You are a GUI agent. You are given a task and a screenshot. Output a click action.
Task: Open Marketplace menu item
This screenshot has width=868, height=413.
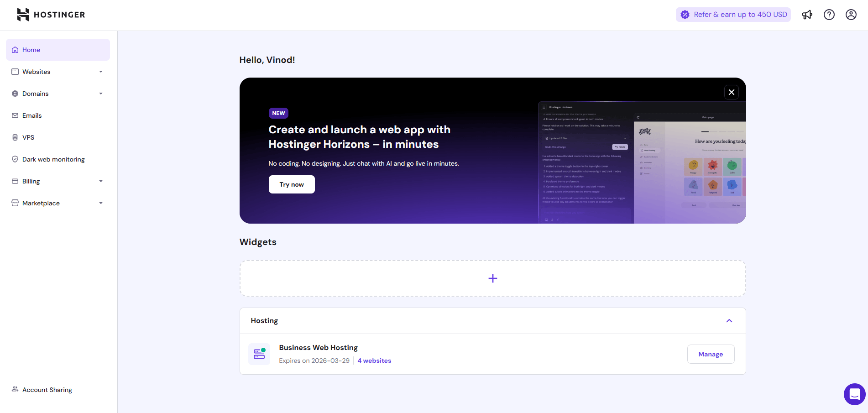(x=58, y=203)
